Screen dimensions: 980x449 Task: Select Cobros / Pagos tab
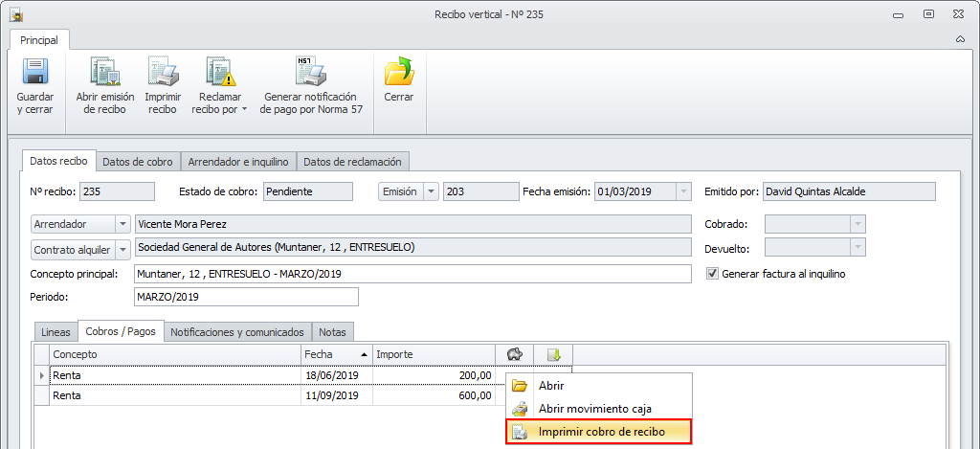(121, 331)
